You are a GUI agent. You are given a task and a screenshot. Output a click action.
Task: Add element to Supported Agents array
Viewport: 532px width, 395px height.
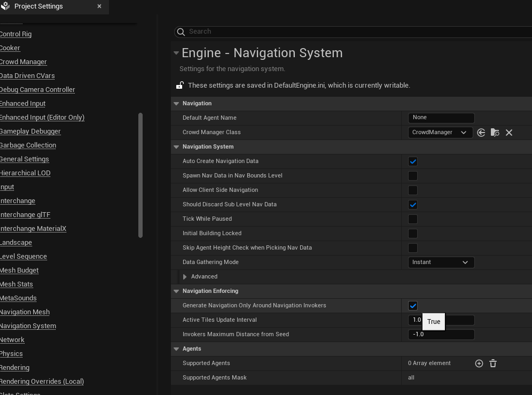[479, 363]
